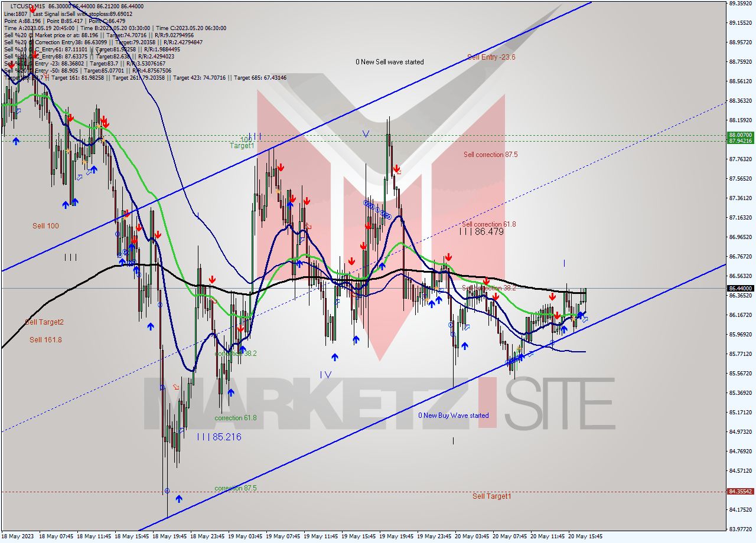Click the 'Sell correction 87.5' annotation

490,155
